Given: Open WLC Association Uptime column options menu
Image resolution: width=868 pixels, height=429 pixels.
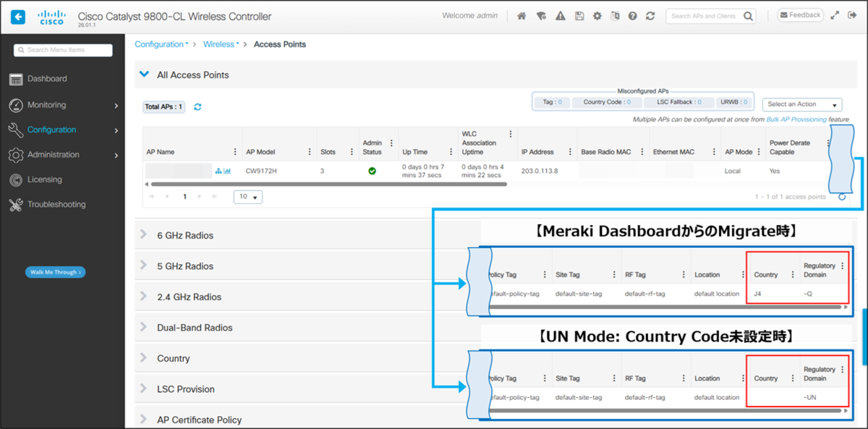Looking at the screenshot, I should tap(511, 134).
